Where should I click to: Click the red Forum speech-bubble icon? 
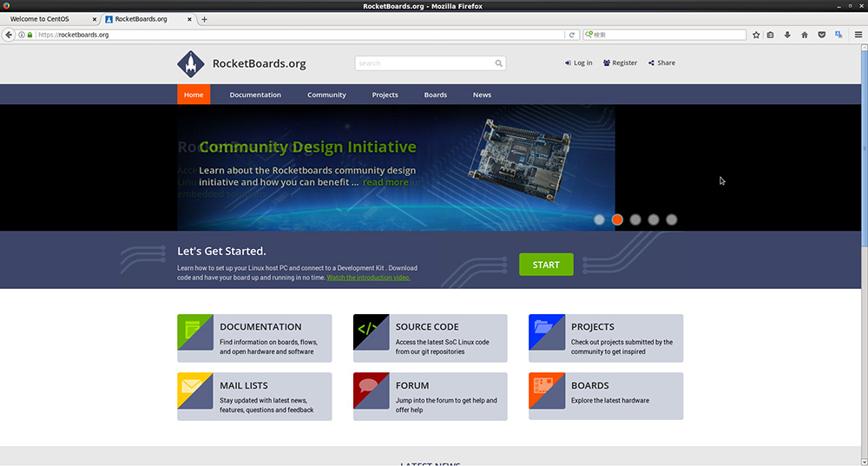[371, 391]
